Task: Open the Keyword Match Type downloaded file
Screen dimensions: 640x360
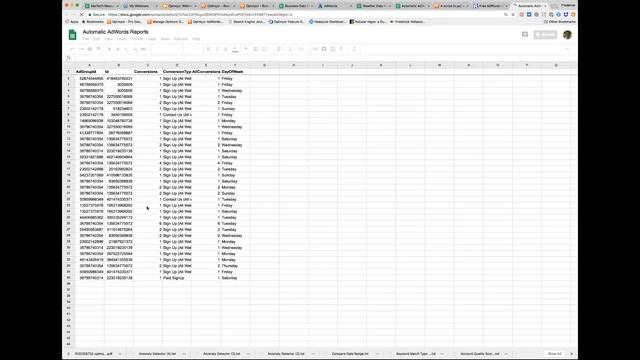Action: pos(416,354)
